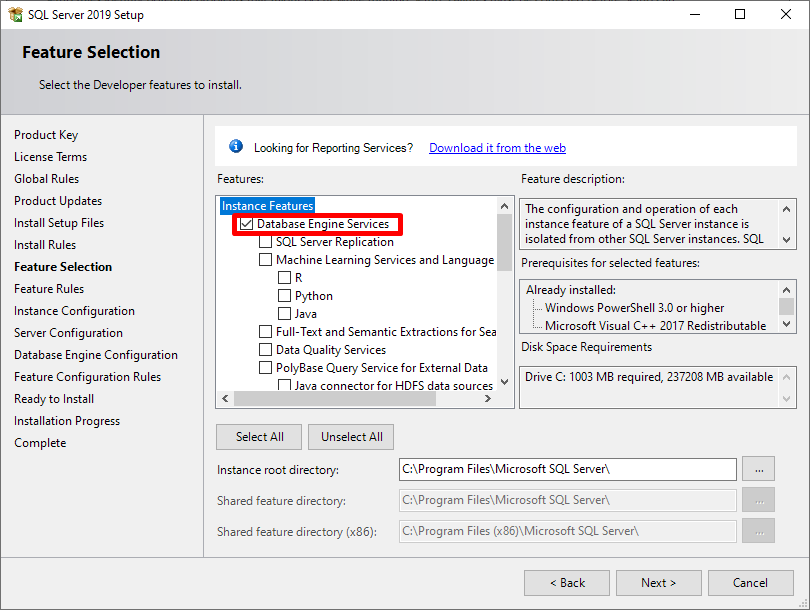
Task: Check the Python feature checkbox
Action: point(284,296)
